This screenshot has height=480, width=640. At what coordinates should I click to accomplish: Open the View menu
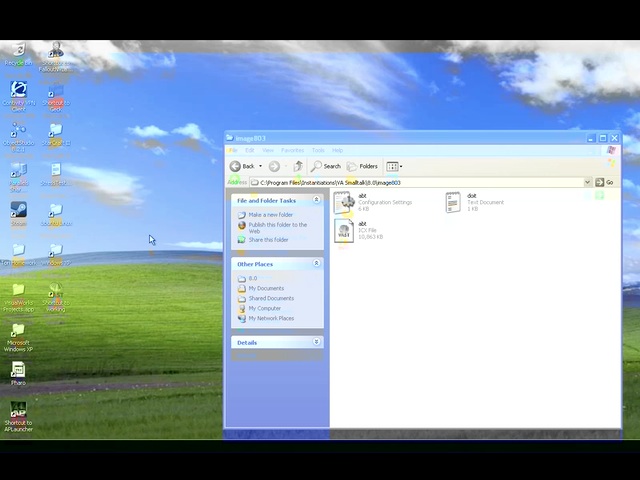tap(268, 150)
